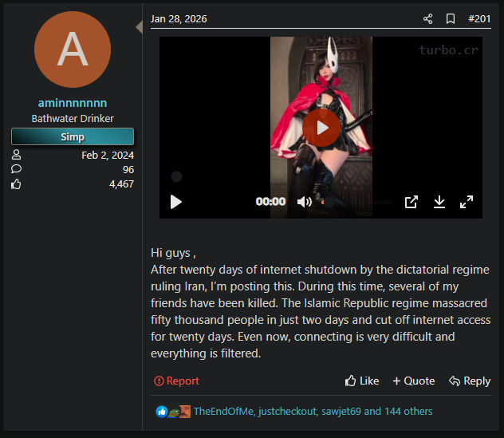Open TheEndOfMe reactor profile link
This screenshot has width=504, height=438.
223,412
